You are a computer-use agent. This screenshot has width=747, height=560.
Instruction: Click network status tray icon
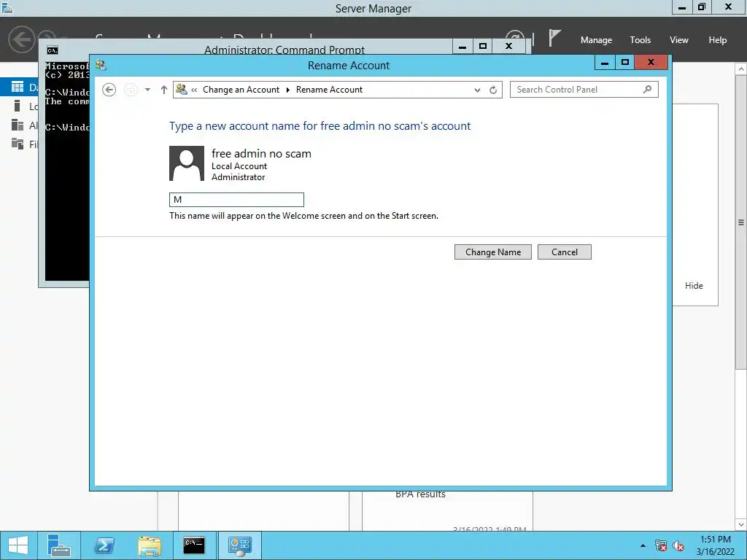coord(661,545)
